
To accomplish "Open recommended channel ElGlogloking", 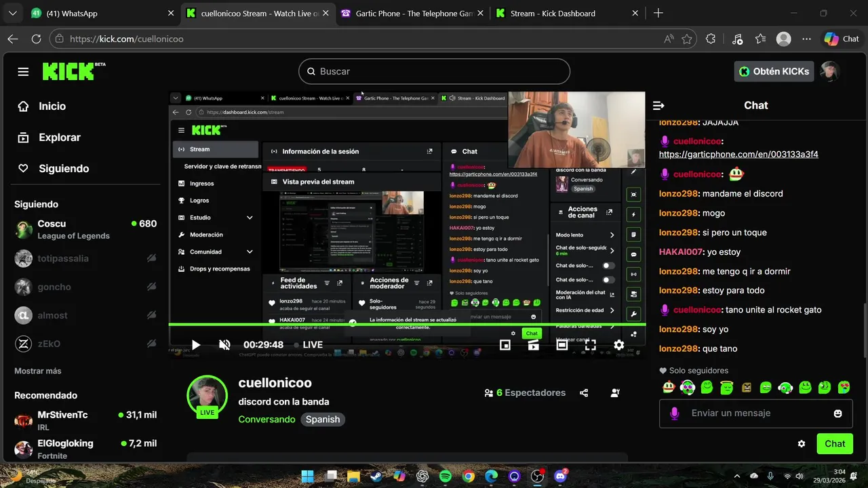I will (85, 449).
